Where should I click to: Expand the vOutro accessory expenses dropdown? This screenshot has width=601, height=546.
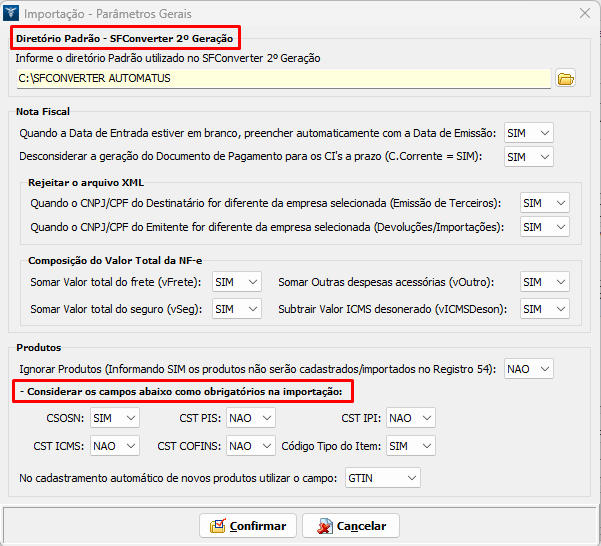(545, 283)
